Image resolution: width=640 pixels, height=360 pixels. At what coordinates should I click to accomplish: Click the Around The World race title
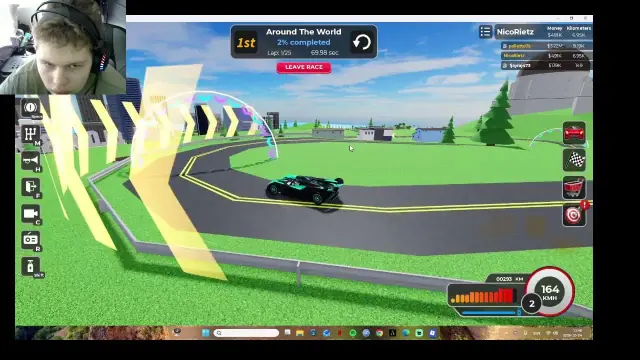tap(304, 32)
